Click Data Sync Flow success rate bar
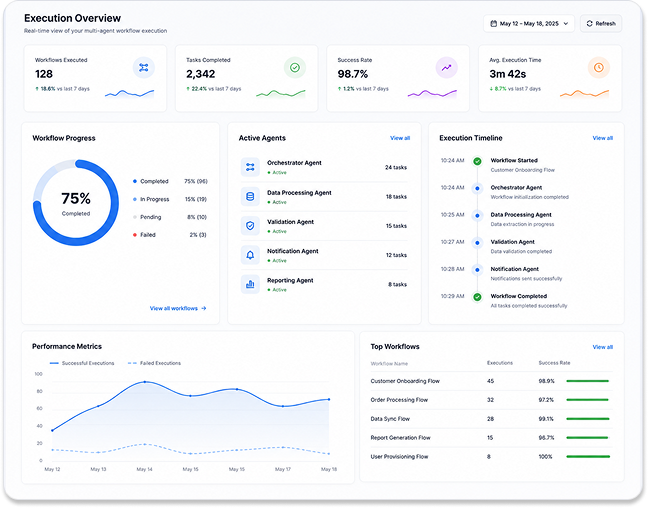Viewport: 648px width, 508px height. point(588,419)
